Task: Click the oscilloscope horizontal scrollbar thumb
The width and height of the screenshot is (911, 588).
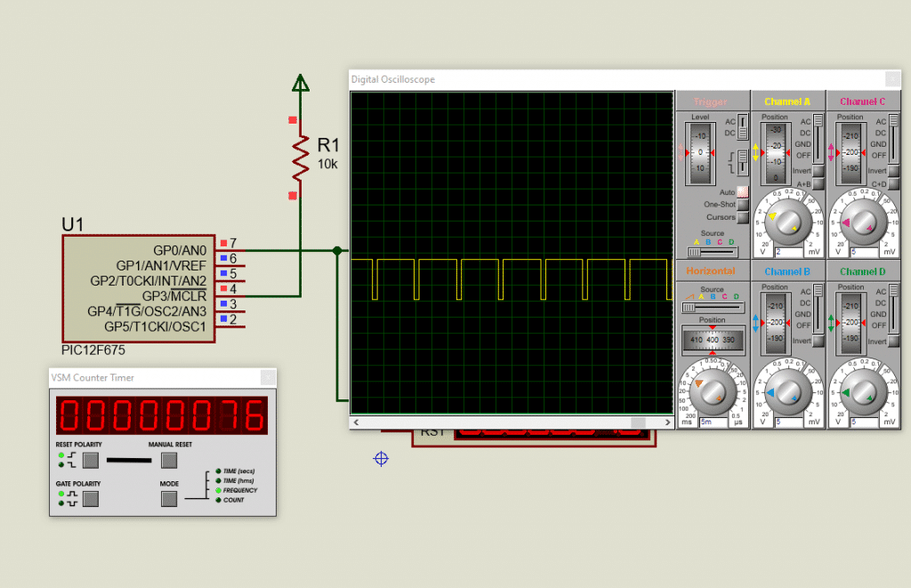Action: [x=638, y=423]
